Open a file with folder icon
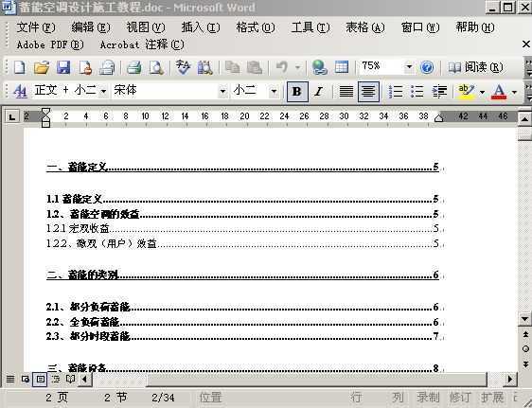Screen dimensions: 532x408 coord(42,67)
